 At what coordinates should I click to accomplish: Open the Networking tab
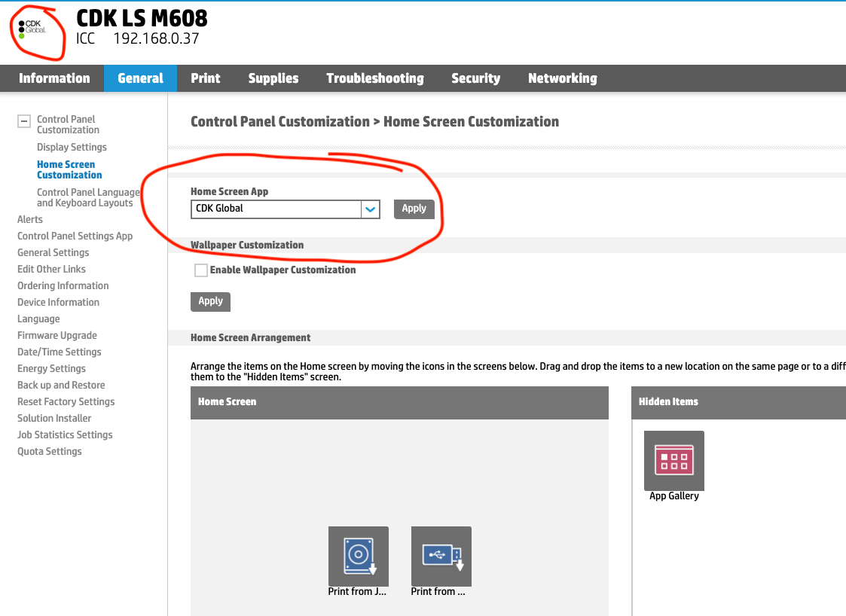click(562, 78)
